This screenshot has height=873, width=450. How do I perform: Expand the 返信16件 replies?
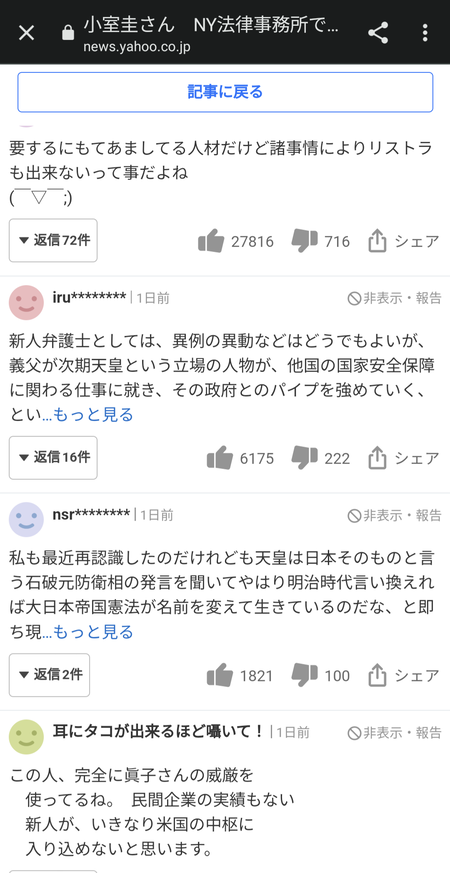pyautogui.click(x=53, y=458)
